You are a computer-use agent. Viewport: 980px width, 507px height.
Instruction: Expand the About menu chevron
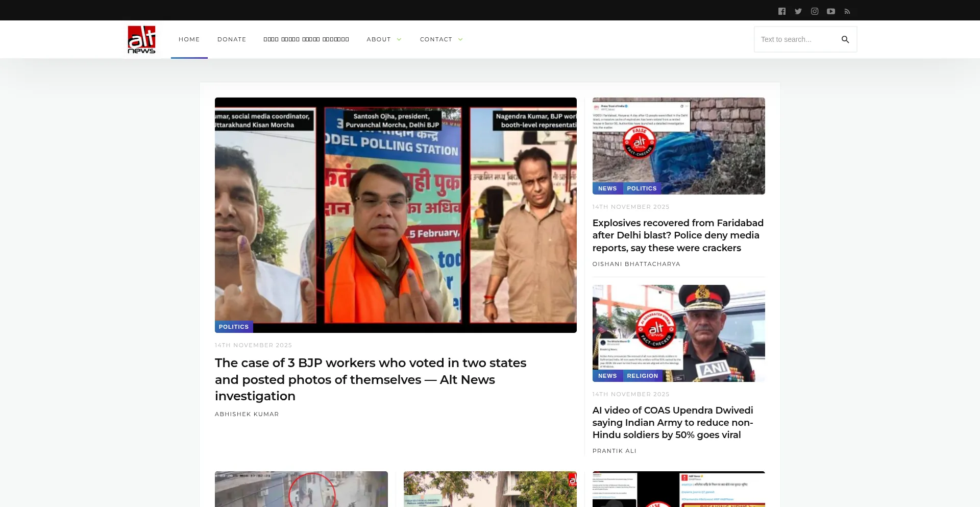[399, 39]
